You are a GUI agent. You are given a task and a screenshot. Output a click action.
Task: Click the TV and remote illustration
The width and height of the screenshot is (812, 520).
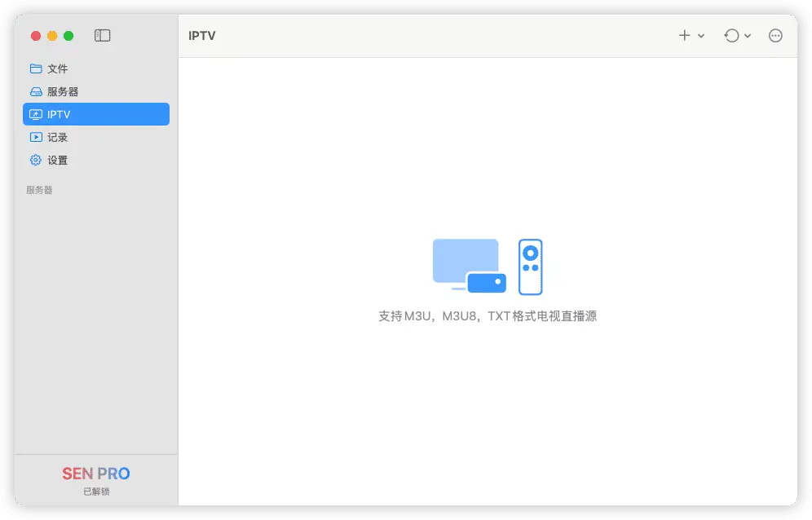(x=487, y=265)
